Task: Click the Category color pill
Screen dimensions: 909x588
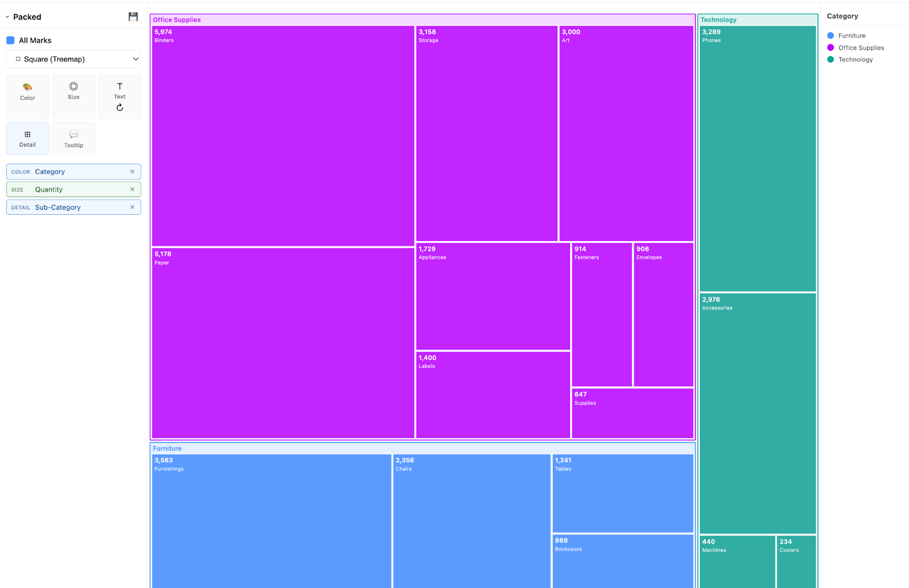Action: (x=74, y=172)
